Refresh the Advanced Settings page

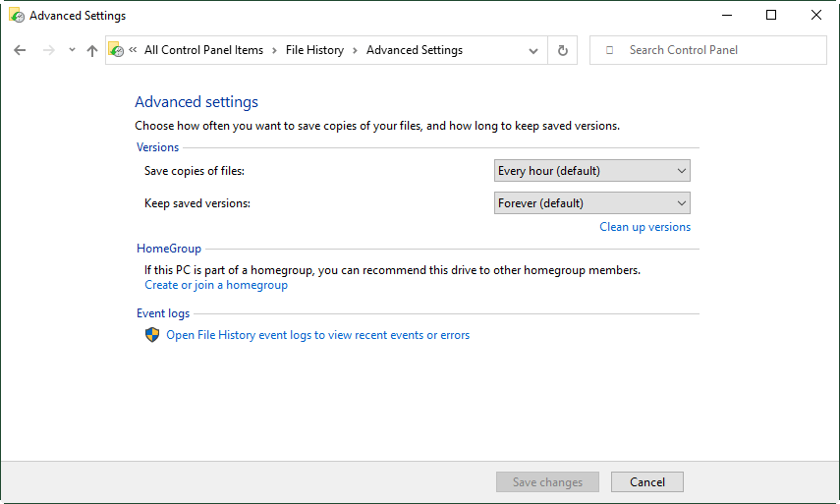pyautogui.click(x=563, y=50)
